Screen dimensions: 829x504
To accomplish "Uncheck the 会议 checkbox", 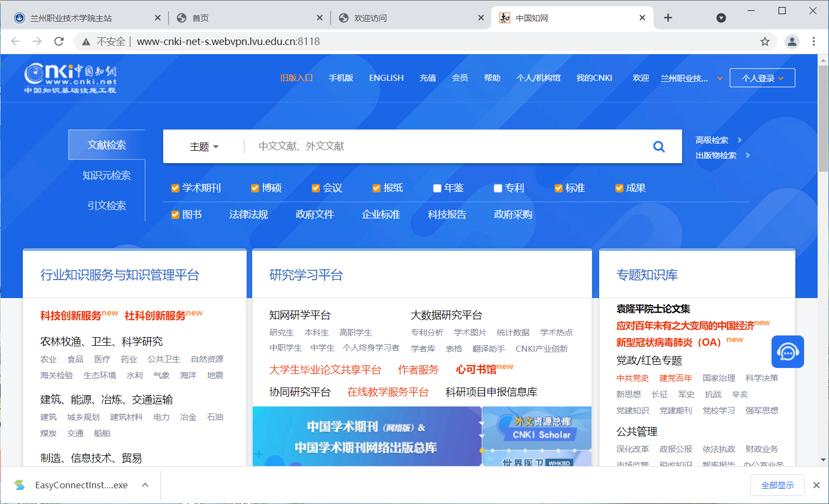I will (x=316, y=188).
